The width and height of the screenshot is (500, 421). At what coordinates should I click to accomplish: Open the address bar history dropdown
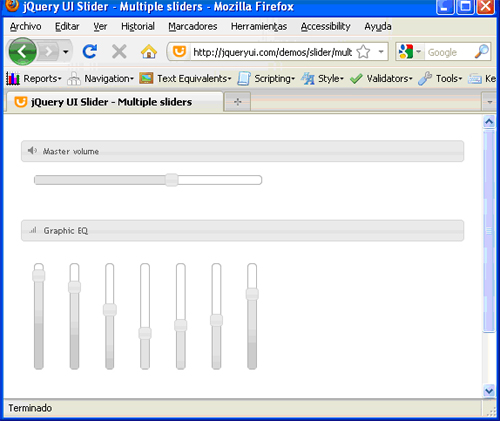381,52
